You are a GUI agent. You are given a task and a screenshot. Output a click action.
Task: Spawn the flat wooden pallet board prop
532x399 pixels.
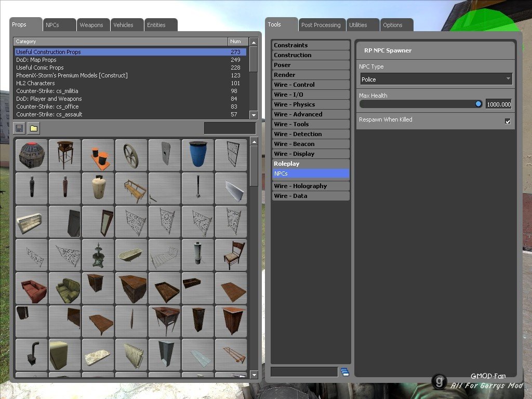(231, 288)
